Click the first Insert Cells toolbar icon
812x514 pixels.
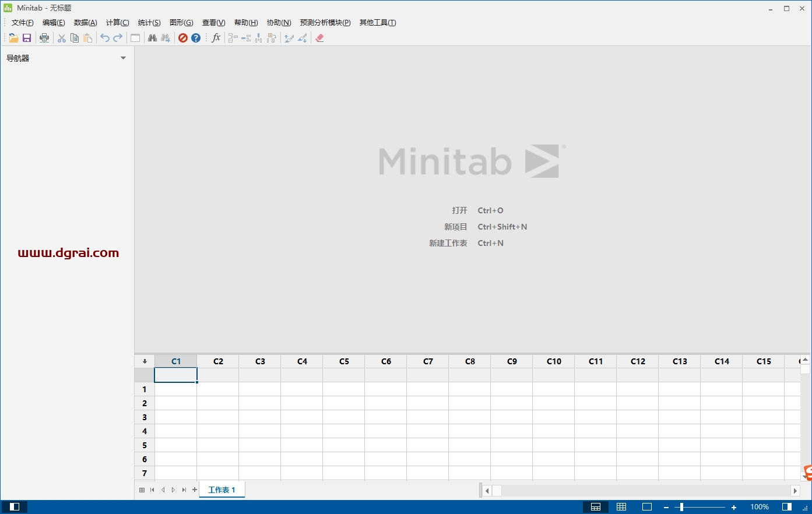(x=233, y=38)
